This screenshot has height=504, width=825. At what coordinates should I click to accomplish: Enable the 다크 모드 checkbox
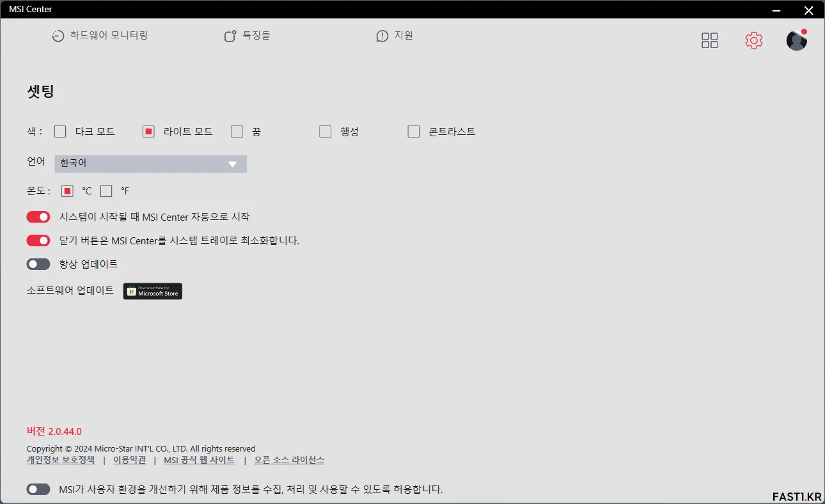[x=60, y=132]
